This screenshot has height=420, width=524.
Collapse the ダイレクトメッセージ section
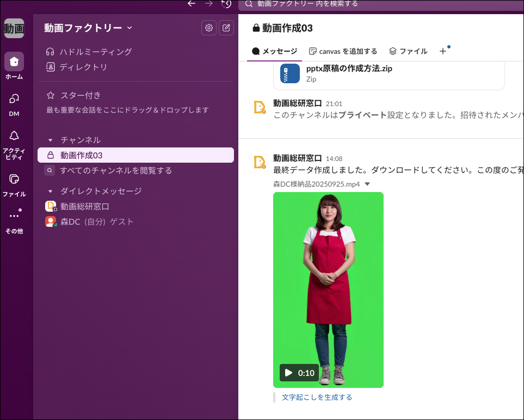(51, 192)
